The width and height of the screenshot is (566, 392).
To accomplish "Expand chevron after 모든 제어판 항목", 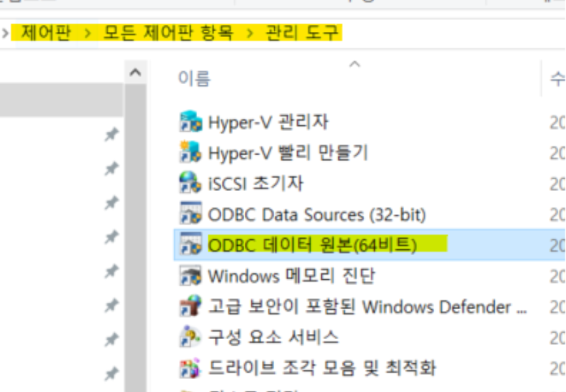I will pyautogui.click(x=249, y=33).
